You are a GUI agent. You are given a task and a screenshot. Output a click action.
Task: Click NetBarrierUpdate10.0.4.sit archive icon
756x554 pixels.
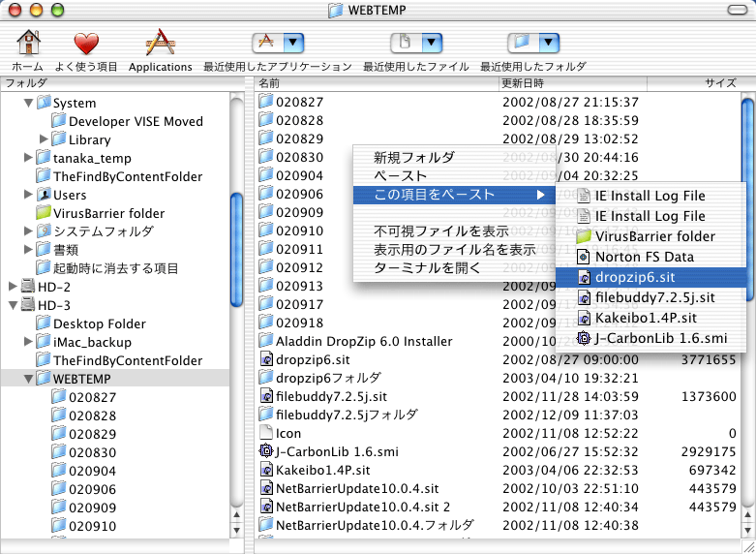coord(266,488)
